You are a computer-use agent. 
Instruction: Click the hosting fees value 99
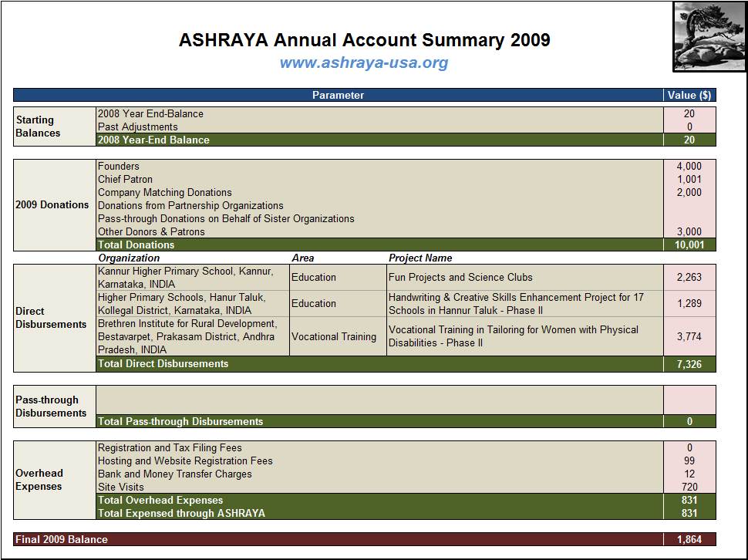(x=689, y=460)
